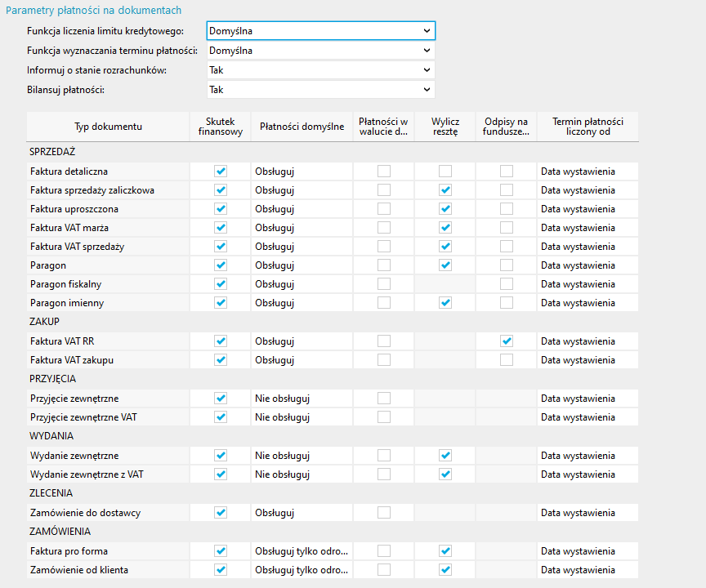Enable Wylicz resztę for Faktura detaliczna
The height and width of the screenshot is (588, 706).
[x=445, y=171]
